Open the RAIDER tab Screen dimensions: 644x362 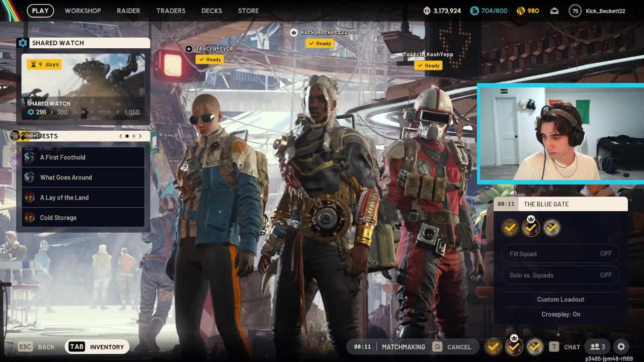128,11
